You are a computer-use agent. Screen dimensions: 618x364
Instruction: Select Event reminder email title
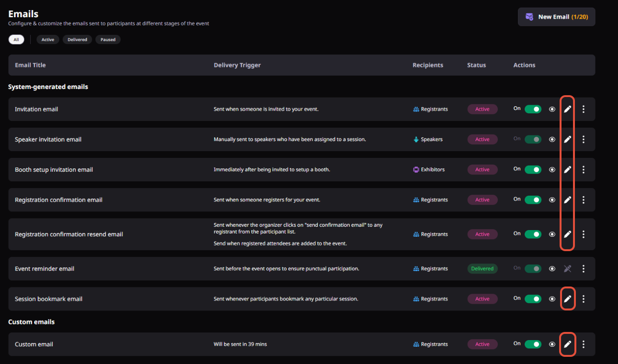click(x=45, y=268)
